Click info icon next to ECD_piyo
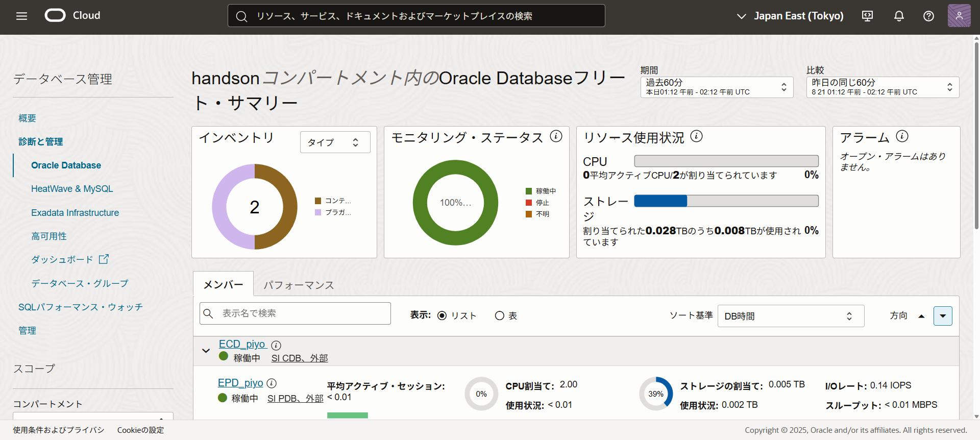 (276, 346)
